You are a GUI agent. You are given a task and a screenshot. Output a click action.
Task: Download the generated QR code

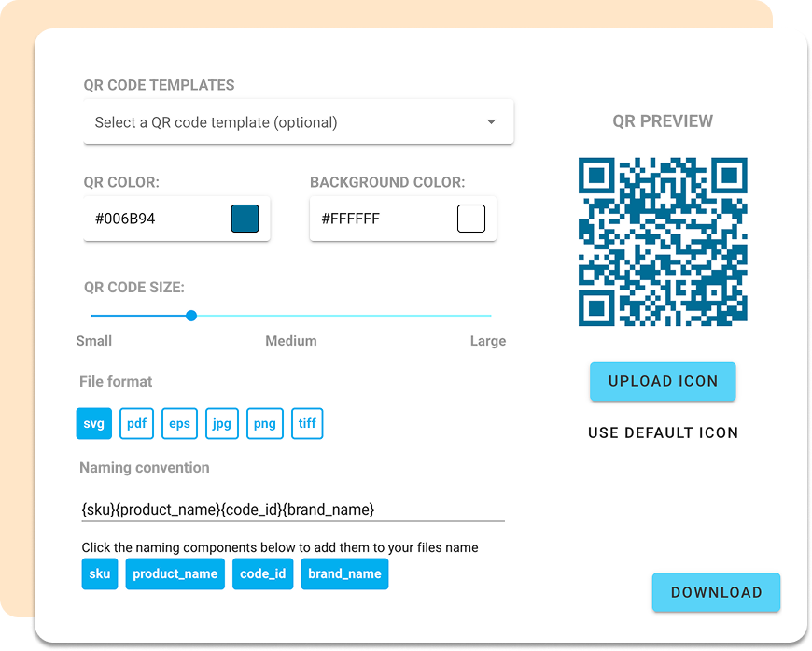click(x=716, y=592)
